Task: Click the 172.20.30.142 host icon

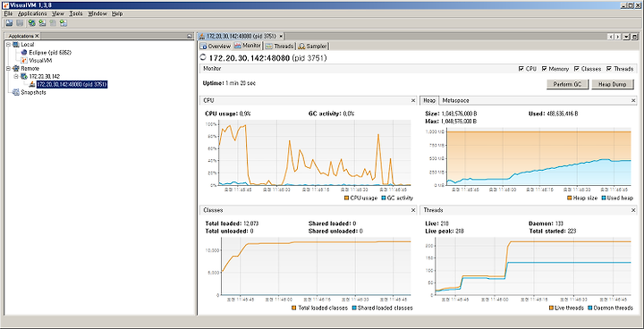Action: tap(24, 76)
